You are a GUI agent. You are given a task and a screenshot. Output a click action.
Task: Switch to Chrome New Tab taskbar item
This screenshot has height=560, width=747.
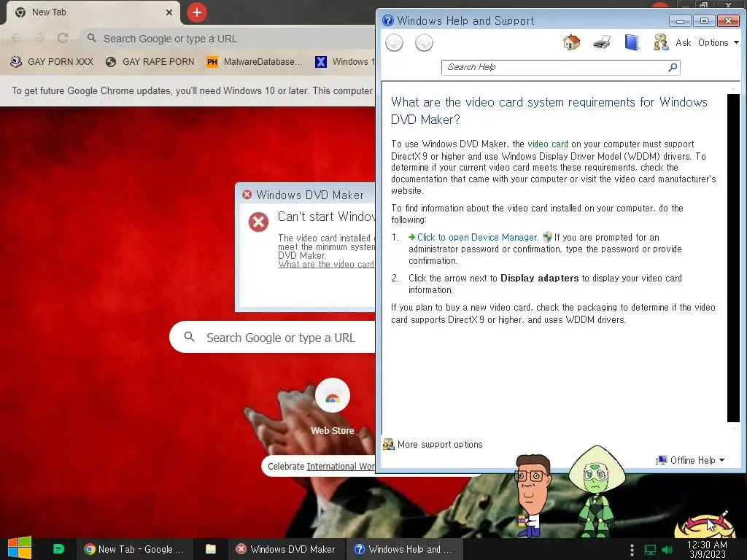[134, 549]
